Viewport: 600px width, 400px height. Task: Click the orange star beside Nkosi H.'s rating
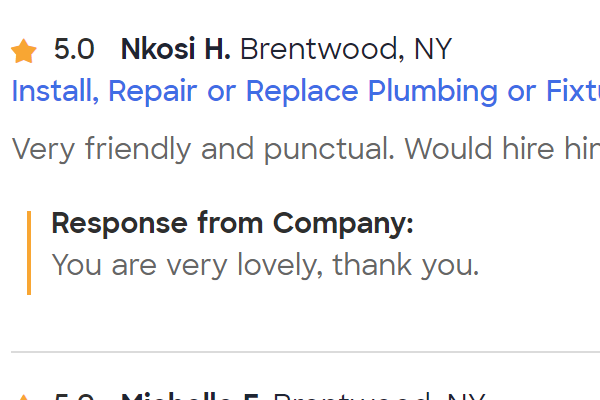(x=24, y=50)
